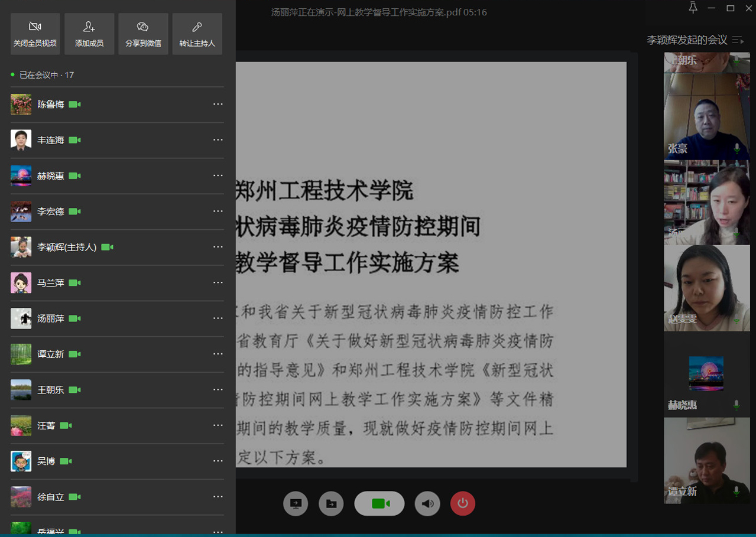Click 徐自立's avatar in participant list
This screenshot has height=537, width=756.
[x=21, y=497]
